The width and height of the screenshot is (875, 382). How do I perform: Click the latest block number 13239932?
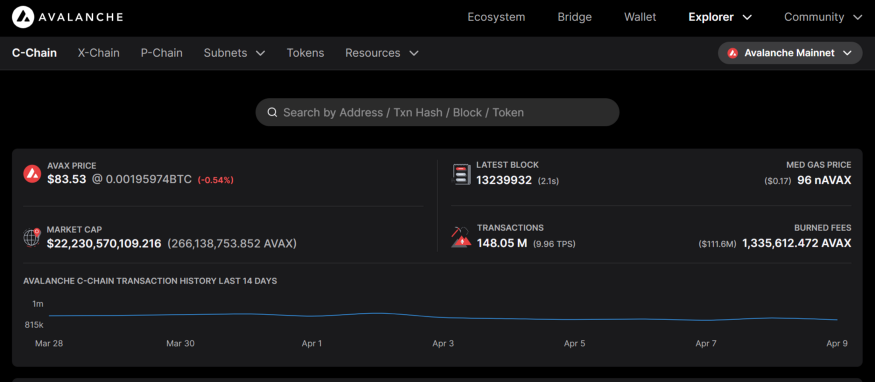pos(504,180)
